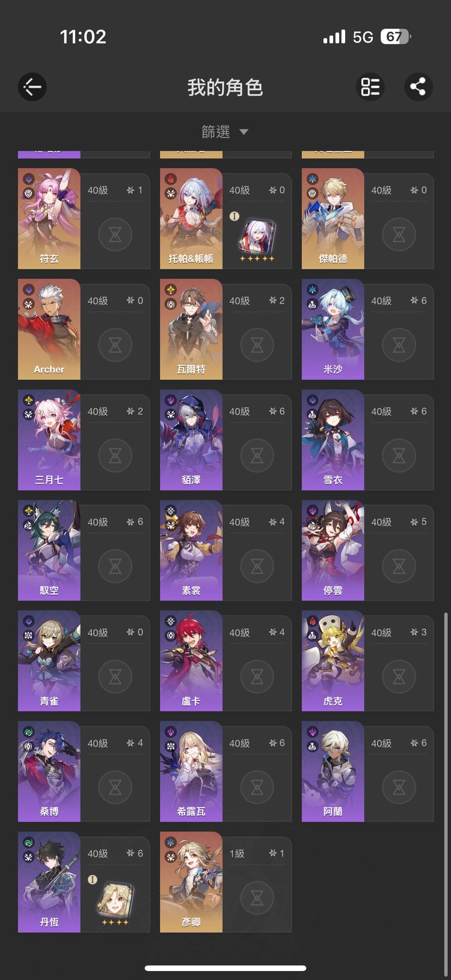Tap empty light cone slot for 虎克
This screenshot has width=451, height=980.
coord(399,677)
